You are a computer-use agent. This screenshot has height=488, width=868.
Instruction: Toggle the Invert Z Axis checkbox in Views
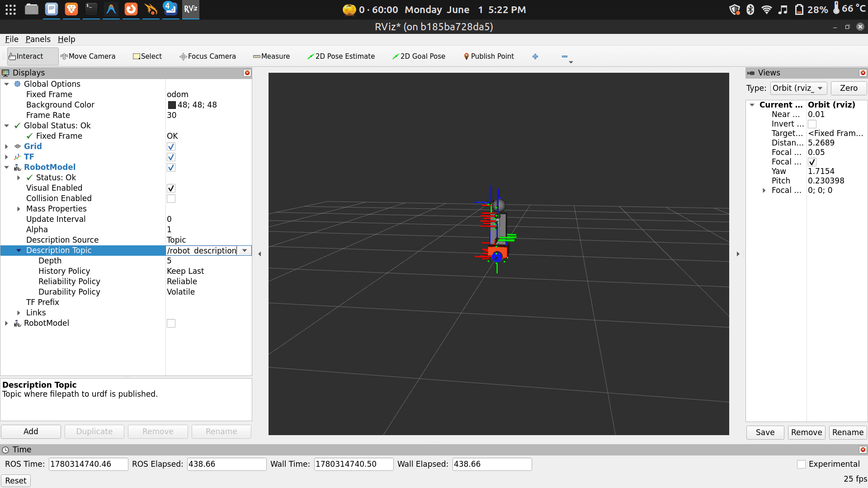pyautogui.click(x=812, y=124)
